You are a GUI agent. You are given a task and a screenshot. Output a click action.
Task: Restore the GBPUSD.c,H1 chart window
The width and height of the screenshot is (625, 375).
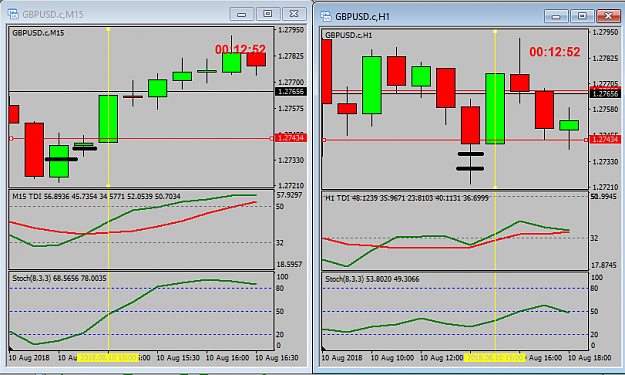coord(582,16)
